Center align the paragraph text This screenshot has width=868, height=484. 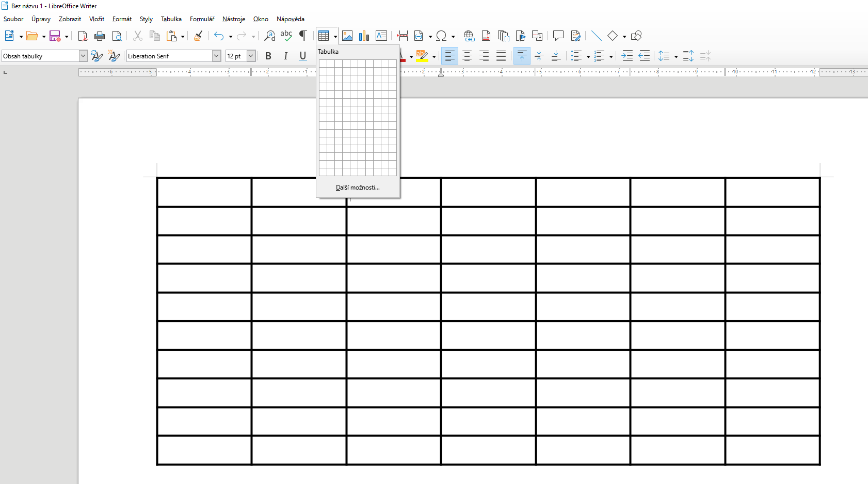(467, 56)
